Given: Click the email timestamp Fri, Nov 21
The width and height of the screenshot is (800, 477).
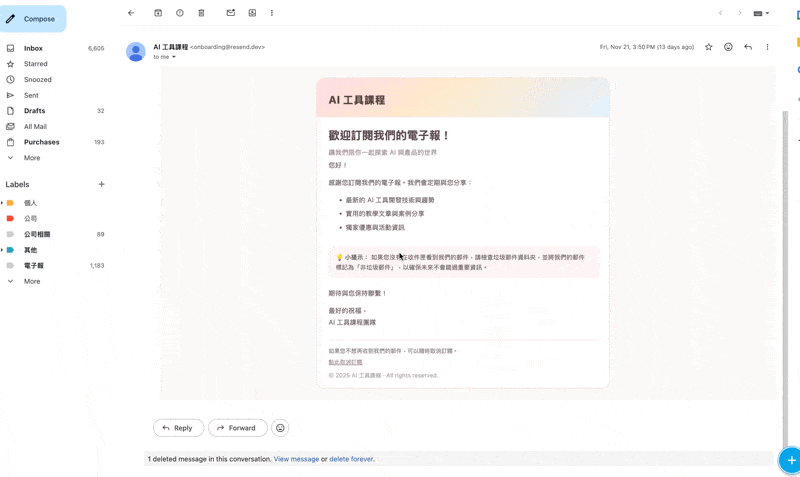Looking at the screenshot, I should tap(647, 47).
